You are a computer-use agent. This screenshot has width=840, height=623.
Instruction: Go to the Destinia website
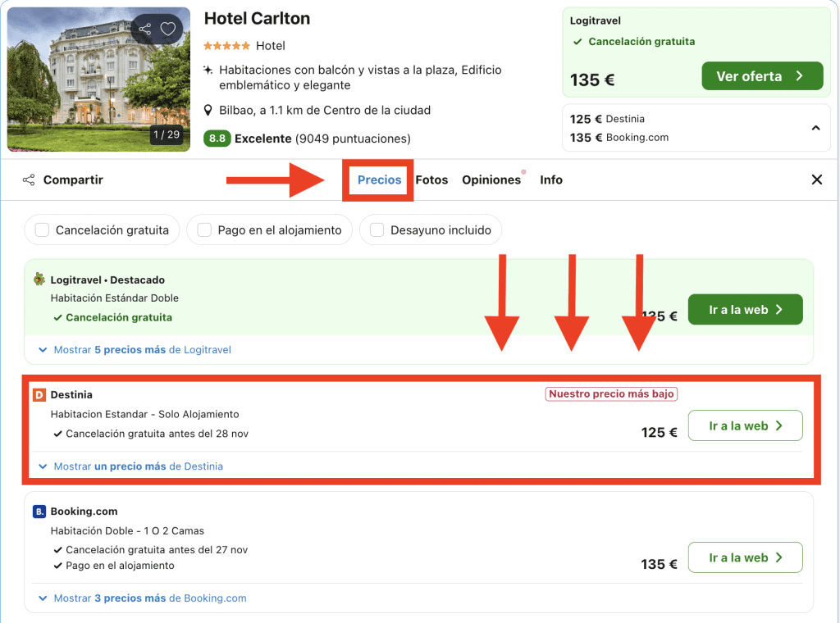click(745, 426)
